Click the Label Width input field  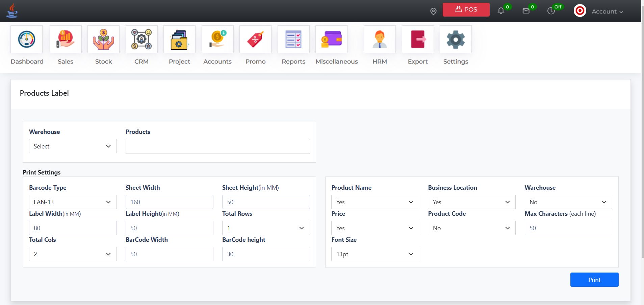(x=73, y=228)
